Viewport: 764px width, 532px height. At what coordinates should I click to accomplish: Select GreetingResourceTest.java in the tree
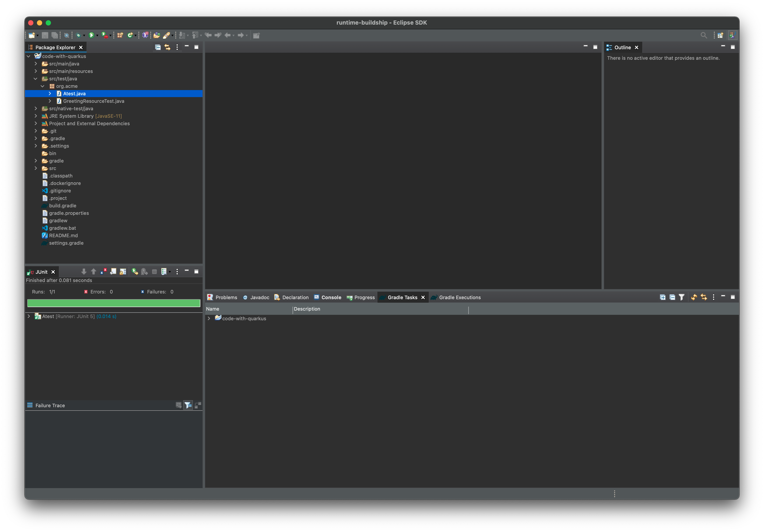[94, 101]
